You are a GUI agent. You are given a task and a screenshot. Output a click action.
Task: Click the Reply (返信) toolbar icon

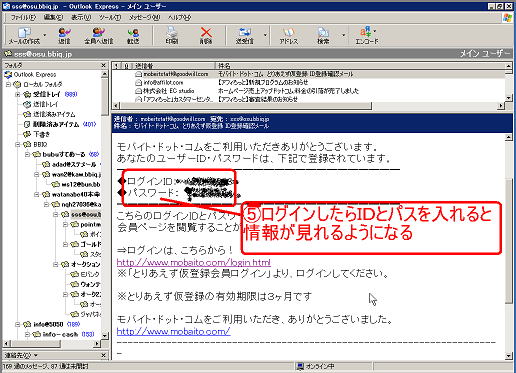[x=64, y=36]
